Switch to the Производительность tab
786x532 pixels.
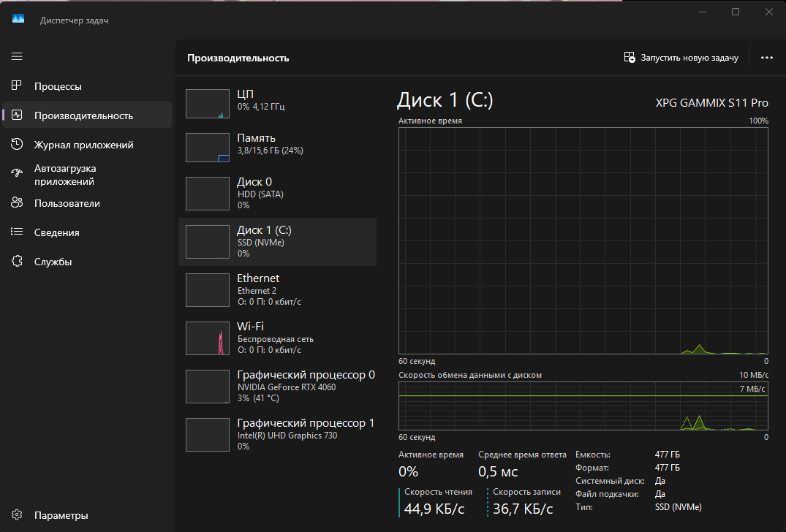coord(83,115)
